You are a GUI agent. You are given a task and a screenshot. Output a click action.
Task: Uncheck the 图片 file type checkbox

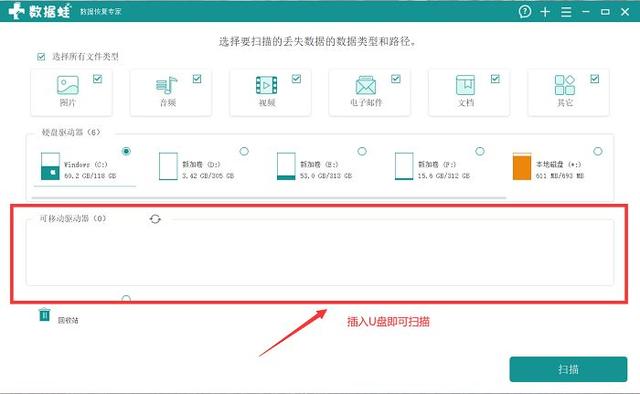97,79
